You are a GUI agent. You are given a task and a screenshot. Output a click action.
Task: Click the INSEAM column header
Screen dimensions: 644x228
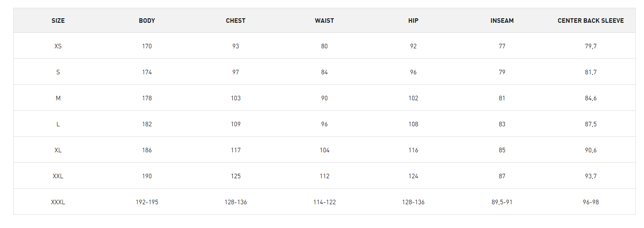[502, 21]
